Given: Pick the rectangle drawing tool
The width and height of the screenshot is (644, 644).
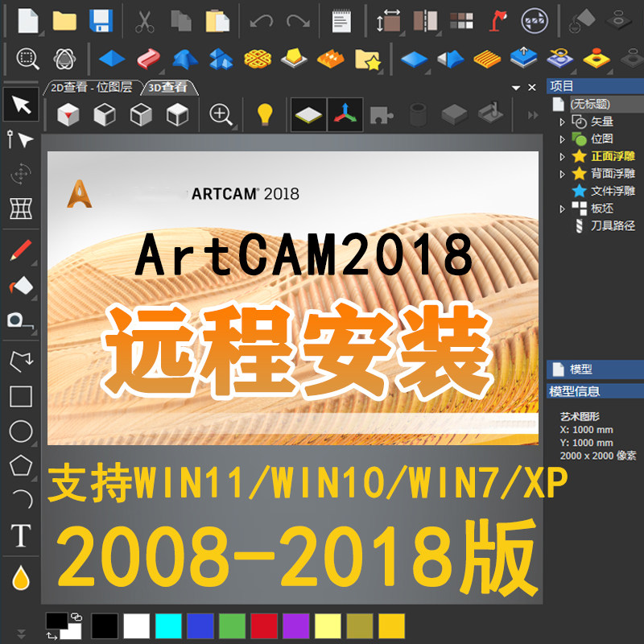Looking at the screenshot, I should (x=21, y=397).
